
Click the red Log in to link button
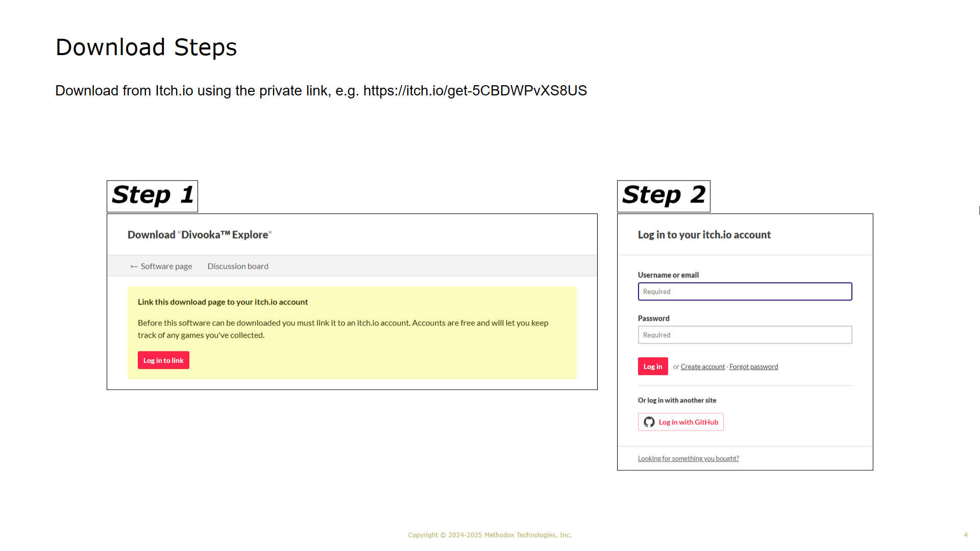point(163,360)
